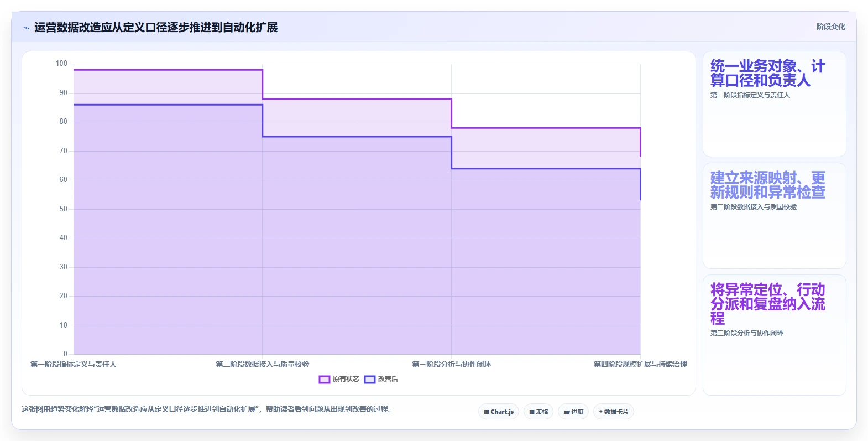The width and height of the screenshot is (868, 441).
Task: Select the 进度 tag
Action: [573, 412]
